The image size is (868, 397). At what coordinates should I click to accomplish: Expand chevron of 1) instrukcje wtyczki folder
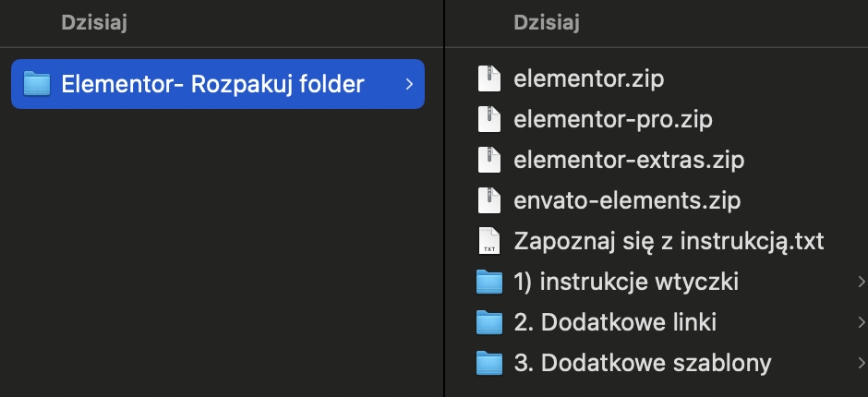861,282
